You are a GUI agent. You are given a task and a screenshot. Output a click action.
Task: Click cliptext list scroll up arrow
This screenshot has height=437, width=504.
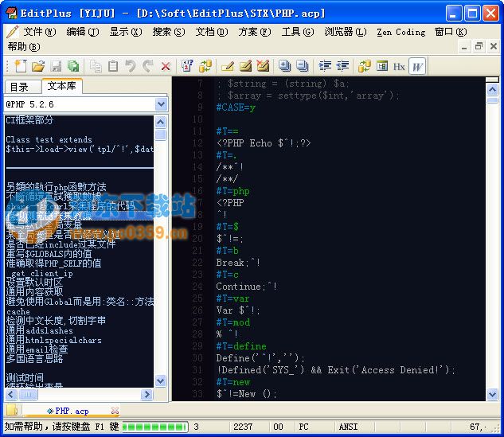[x=160, y=122]
